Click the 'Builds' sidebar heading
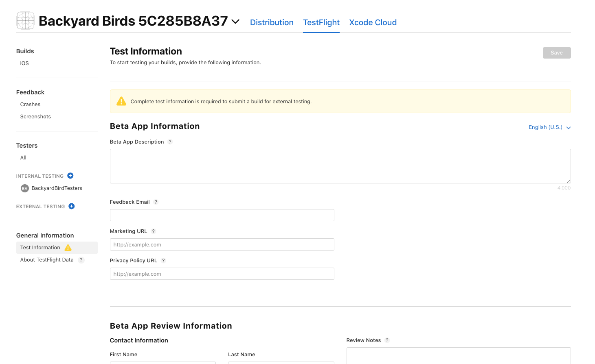The image size is (595, 364). (x=25, y=51)
